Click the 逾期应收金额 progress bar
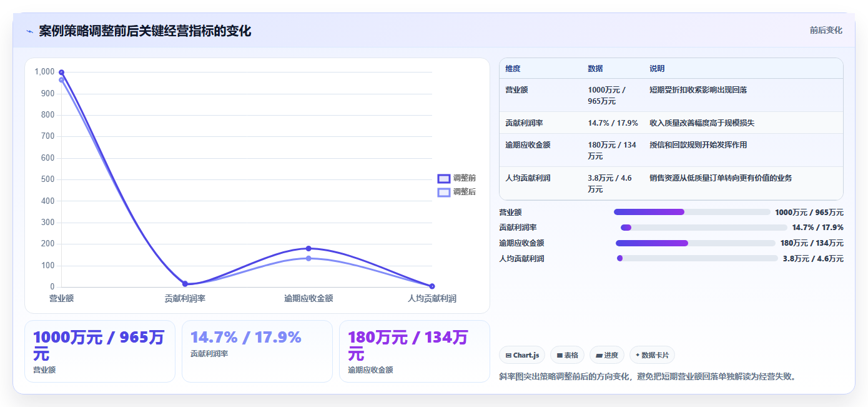 click(x=696, y=243)
